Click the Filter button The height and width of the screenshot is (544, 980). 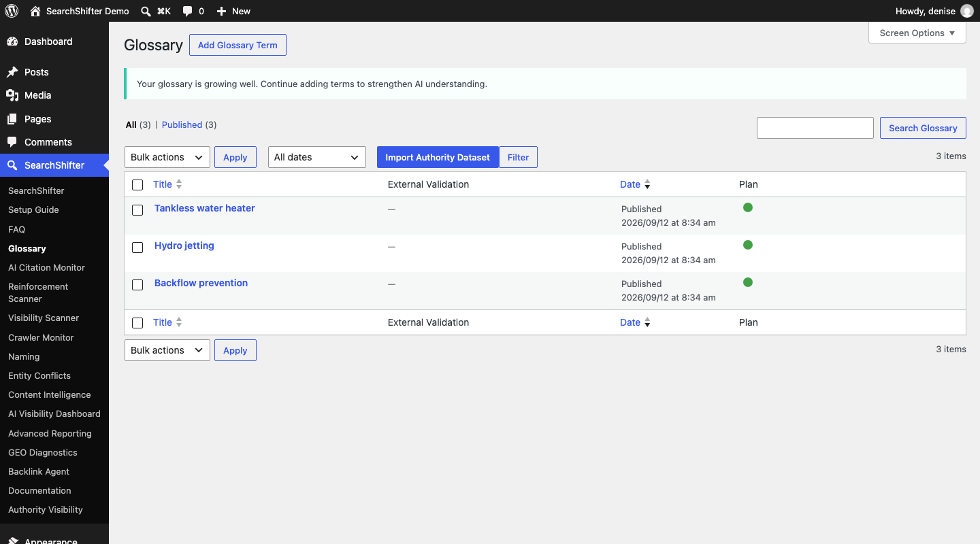point(518,157)
